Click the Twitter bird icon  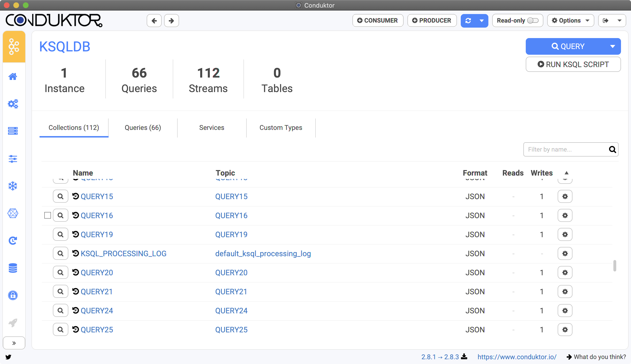click(x=8, y=357)
